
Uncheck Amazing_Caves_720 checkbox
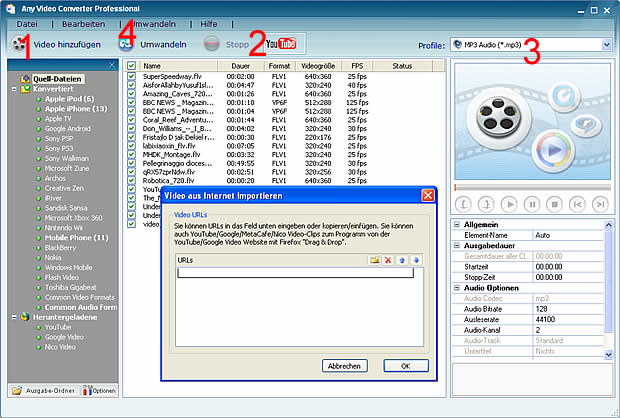[x=132, y=93]
